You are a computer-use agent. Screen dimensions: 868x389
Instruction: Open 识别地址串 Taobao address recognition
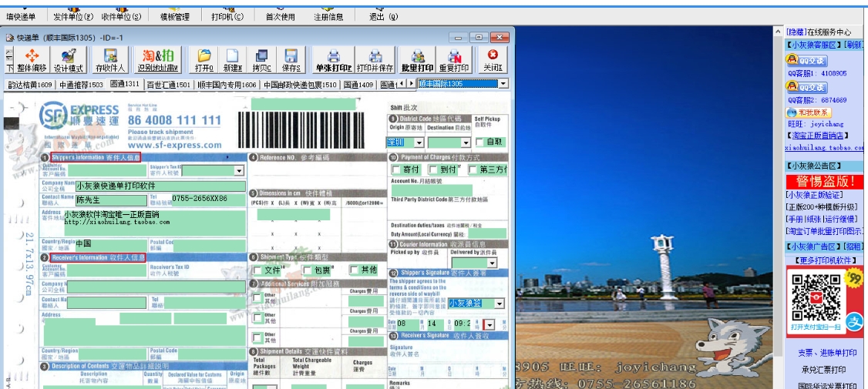point(158,60)
